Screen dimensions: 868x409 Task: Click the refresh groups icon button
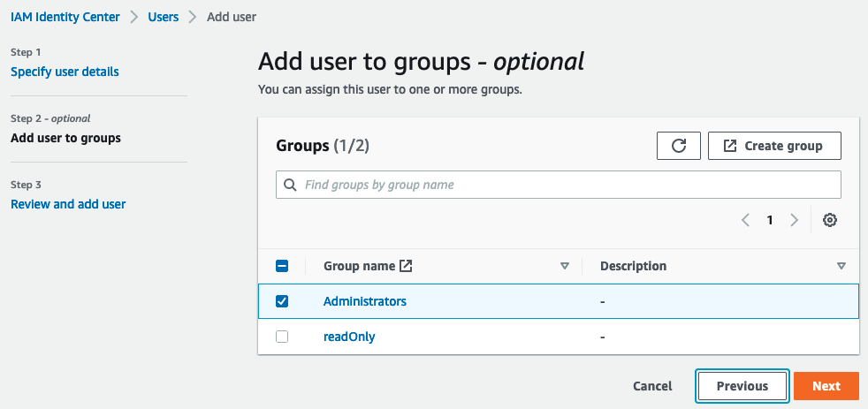click(679, 146)
